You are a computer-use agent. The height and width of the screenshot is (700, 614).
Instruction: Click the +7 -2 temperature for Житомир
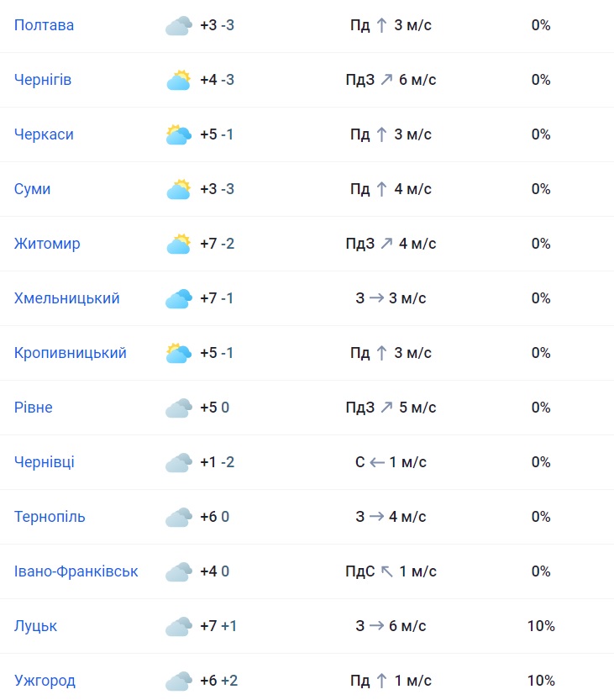pyautogui.click(x=217, y=244)
